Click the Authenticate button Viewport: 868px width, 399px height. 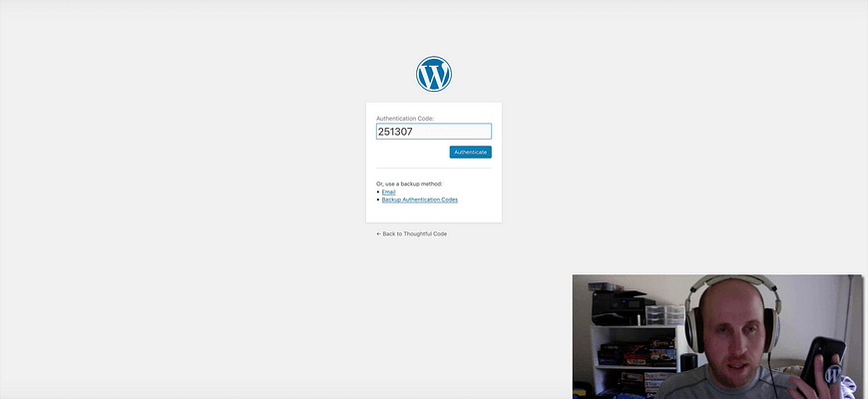(x=470, y=152)
